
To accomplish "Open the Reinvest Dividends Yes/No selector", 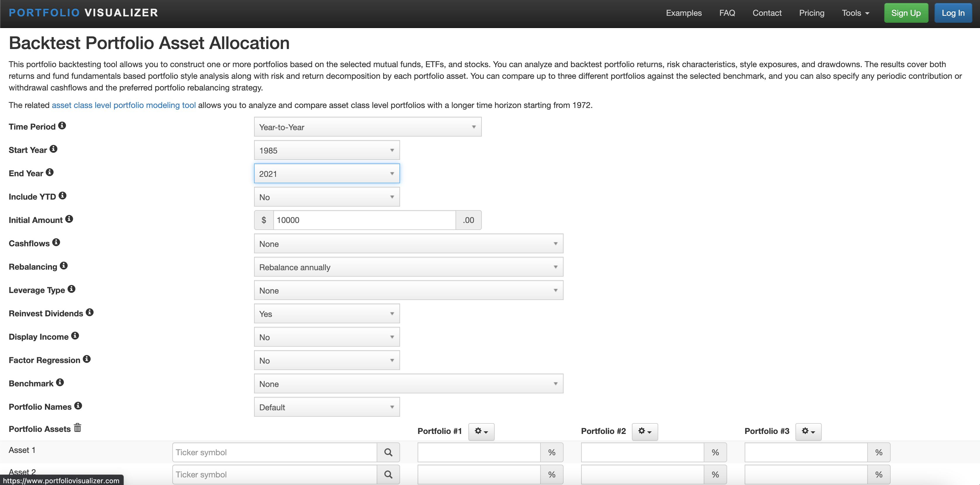I will (326, 314).
